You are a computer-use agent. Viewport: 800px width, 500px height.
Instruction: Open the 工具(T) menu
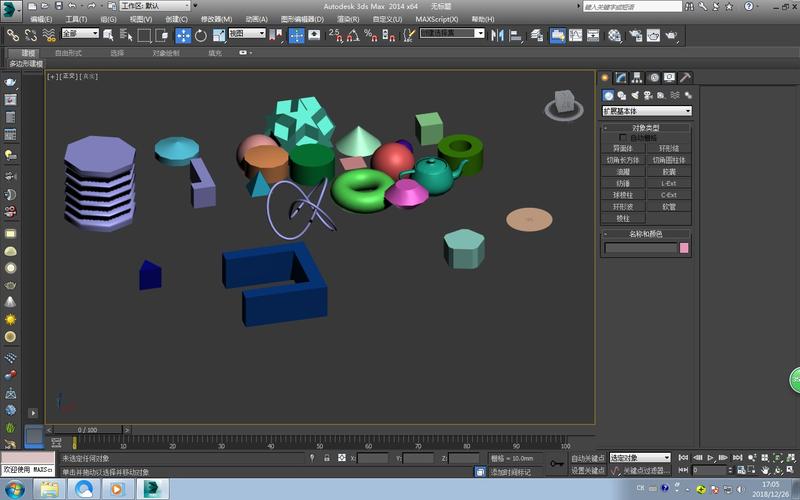[x=76, y=19]
